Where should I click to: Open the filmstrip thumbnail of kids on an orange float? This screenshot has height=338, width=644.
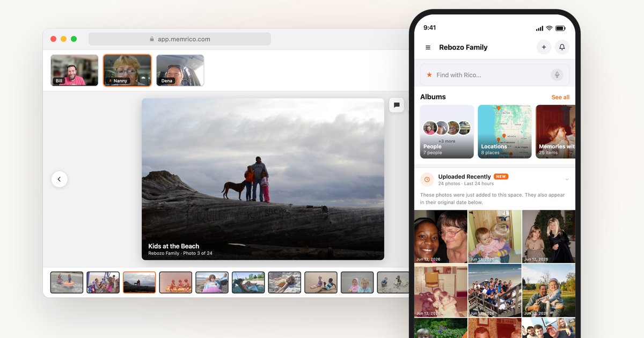[x=67, y=282]
